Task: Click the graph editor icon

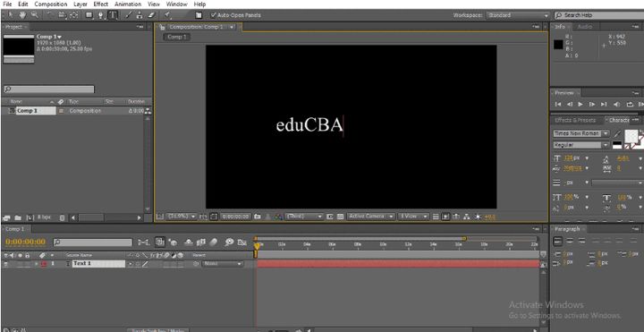Action: (241, 243)
